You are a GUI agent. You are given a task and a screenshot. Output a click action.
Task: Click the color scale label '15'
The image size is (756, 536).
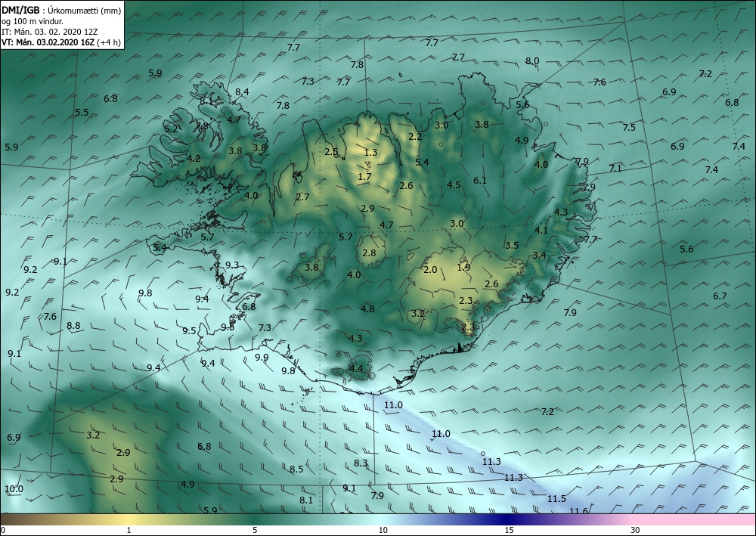click(x=509, y=530)
